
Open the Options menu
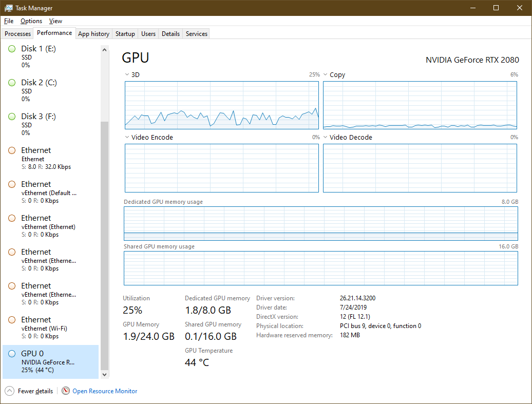point(31,21)
